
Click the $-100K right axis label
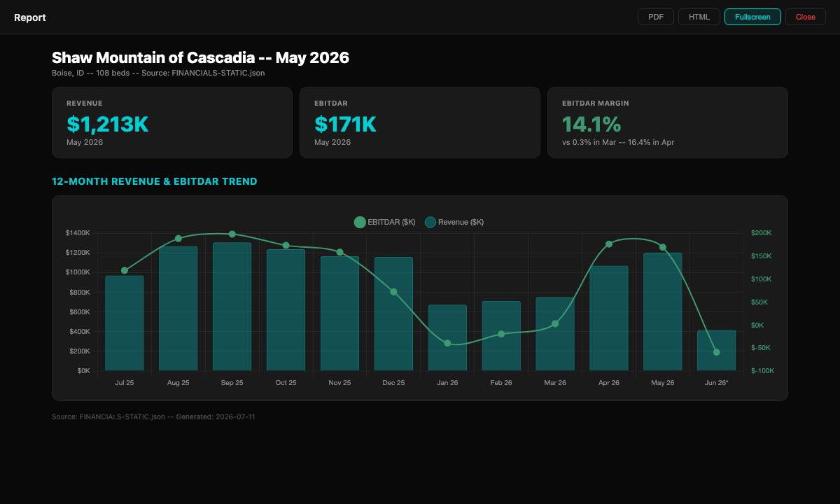click(x=763, y=370)
